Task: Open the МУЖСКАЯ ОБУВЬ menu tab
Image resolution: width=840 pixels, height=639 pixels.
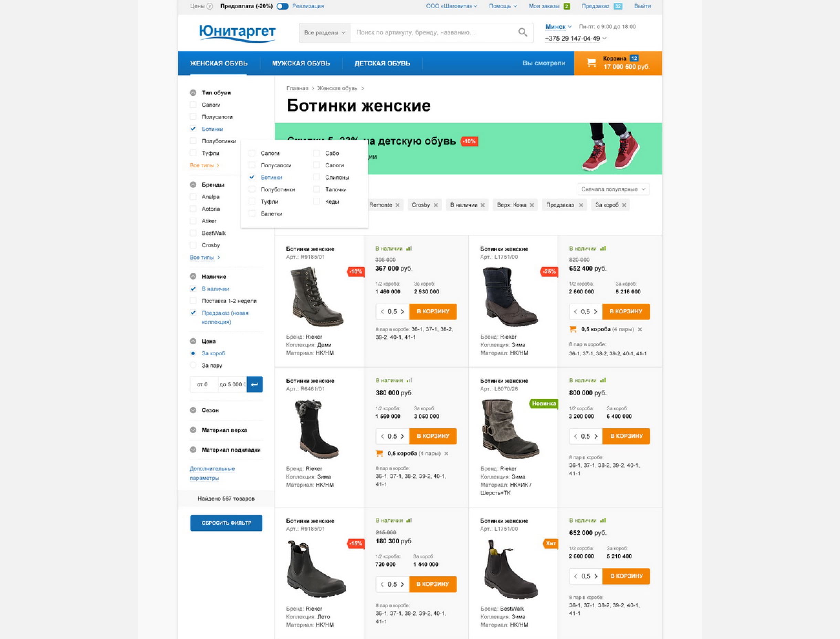Action: click(301, 63)
